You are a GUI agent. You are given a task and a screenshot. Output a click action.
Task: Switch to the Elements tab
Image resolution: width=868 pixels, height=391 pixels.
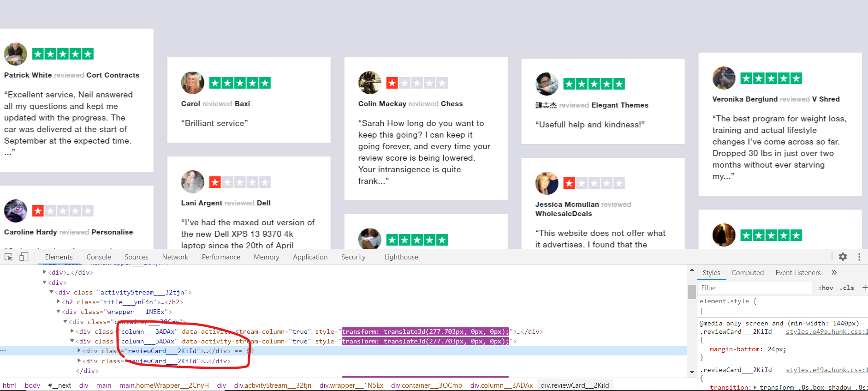(x=59, y=257)
